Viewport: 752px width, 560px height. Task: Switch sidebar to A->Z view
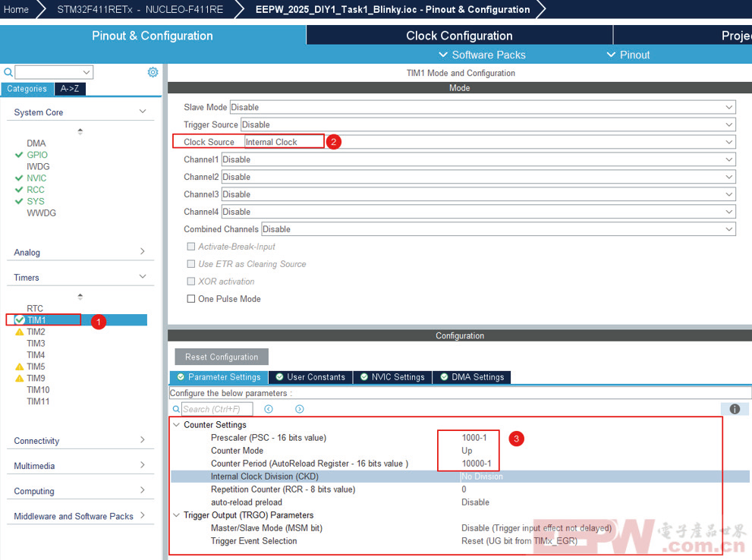click(x=70, y=89)
